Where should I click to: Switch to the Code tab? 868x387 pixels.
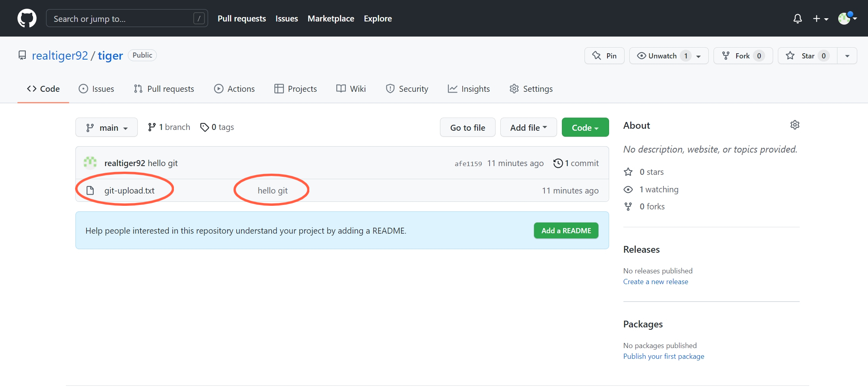coord(43,89)
